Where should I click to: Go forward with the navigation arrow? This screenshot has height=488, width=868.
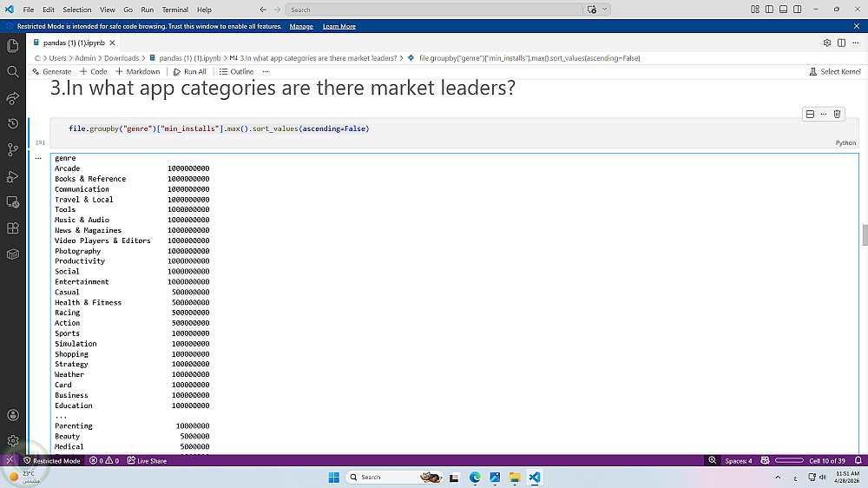point(278,10)
